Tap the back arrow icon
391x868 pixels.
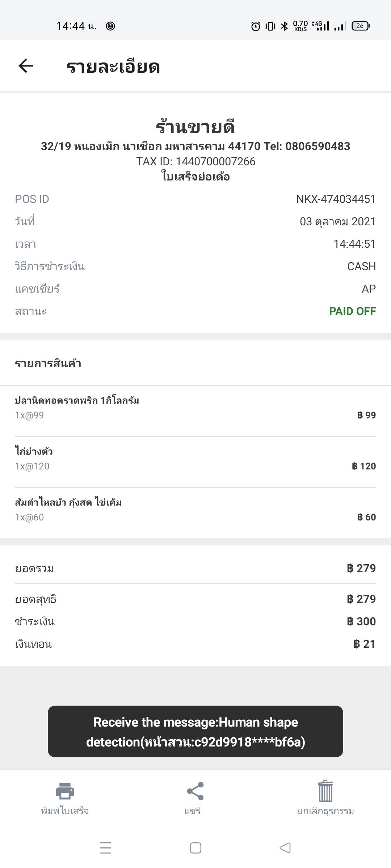tap(26, 66)
